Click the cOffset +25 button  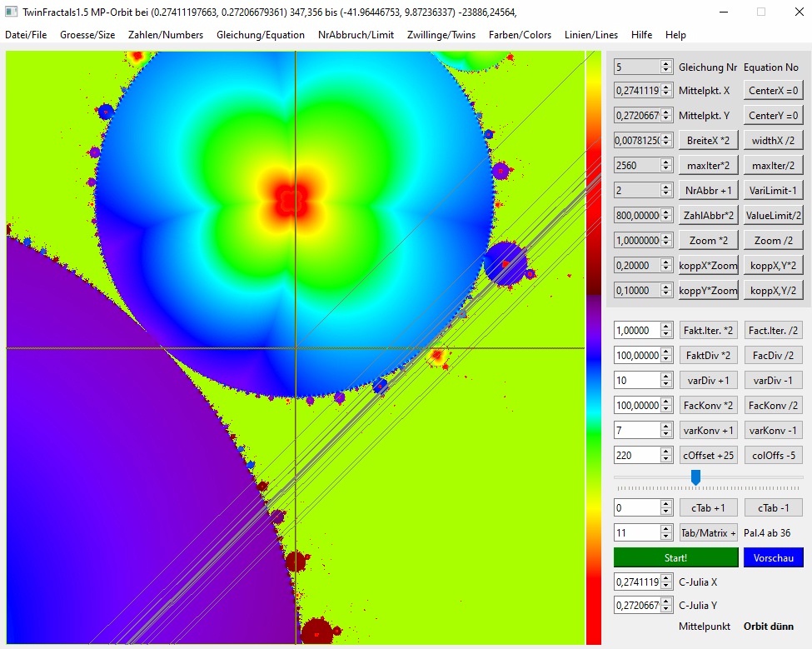pyautogui.click(x=708, y=455)
